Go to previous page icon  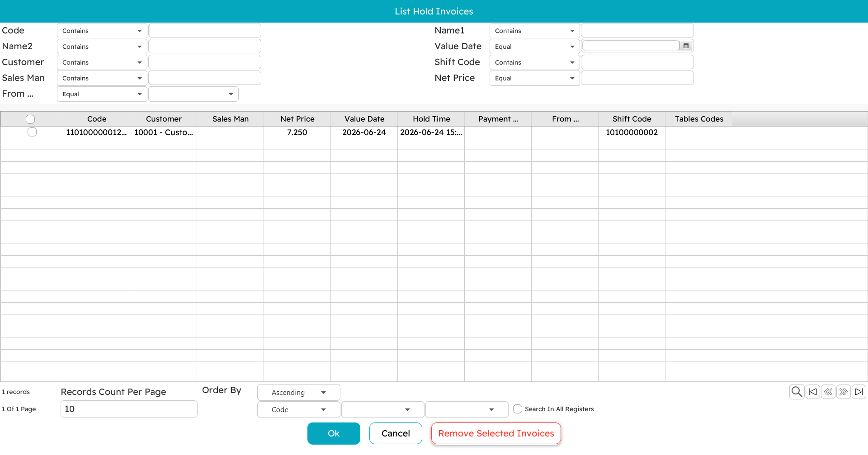tap(828, 392)
